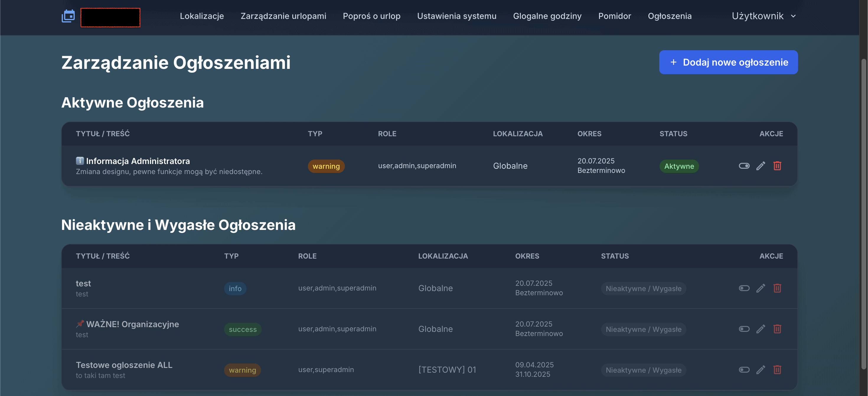Click the warning badge of Testowe ogloszenie
Screen dimensions: 868x396
[242, 370]
